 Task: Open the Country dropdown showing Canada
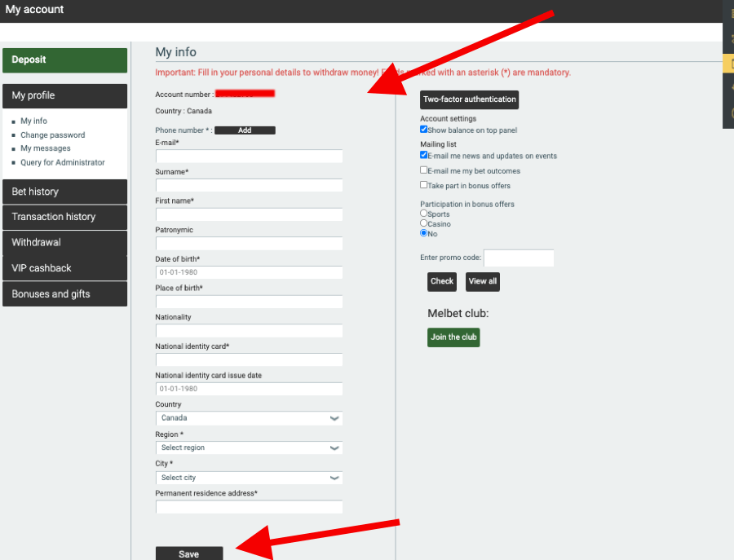[x=249, y=418]
